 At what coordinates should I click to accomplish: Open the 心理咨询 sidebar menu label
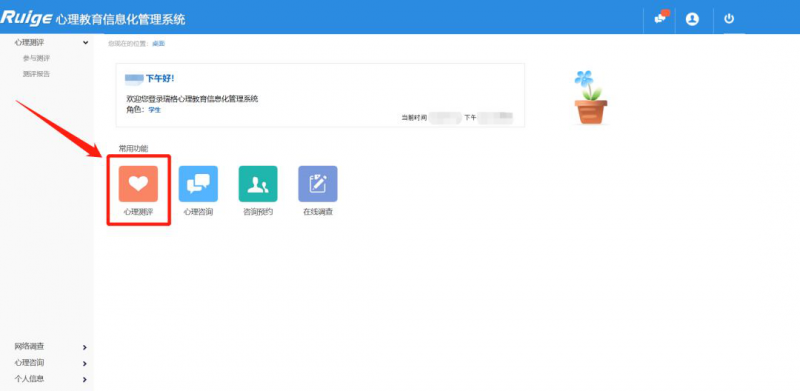[29, 363]
